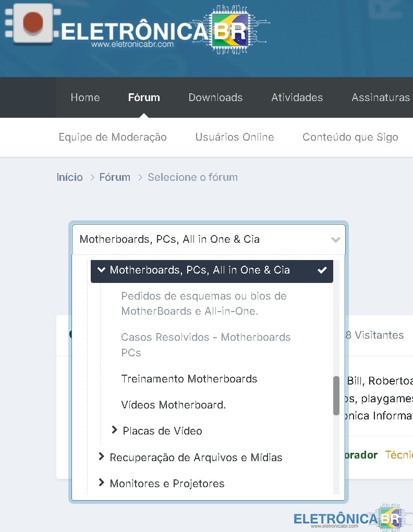Collapse the Motherboards, PCs, All in One group
The image size is (413, 532).
coord(101,270)
